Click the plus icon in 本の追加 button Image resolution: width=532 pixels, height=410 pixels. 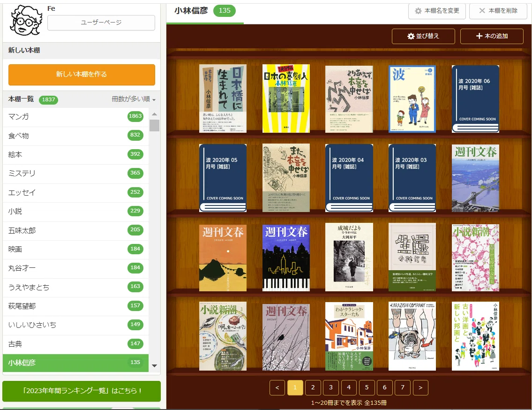pyautogui.click(x=479, y=36)
